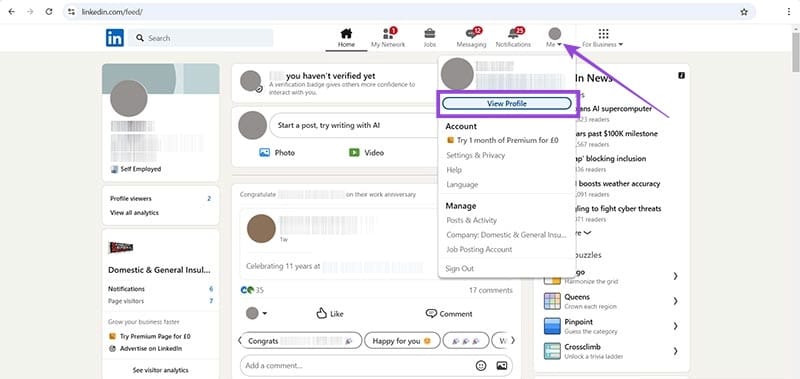Open Profile viewers
The height and width of the screenshot is (379, 800).
coord(131,198)
